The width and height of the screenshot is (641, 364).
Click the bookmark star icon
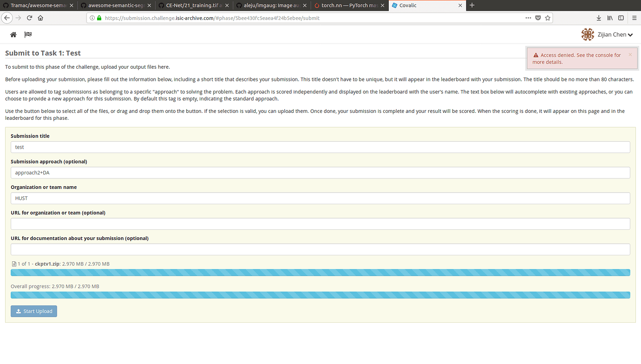[548, 18]
